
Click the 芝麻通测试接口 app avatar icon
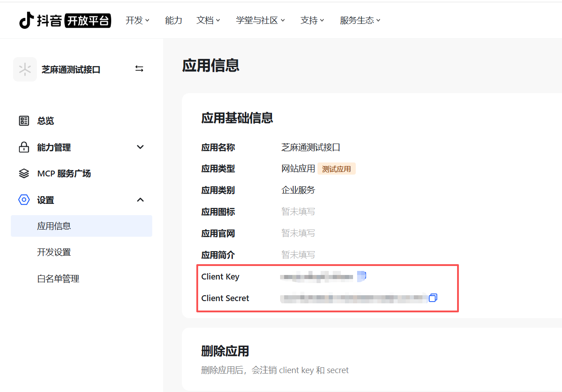click(x=25, y=69)
